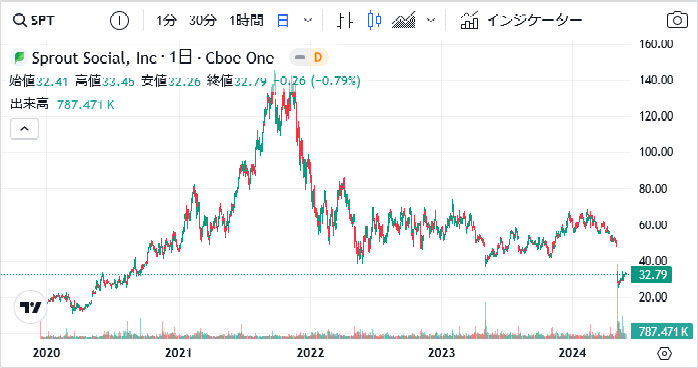Collapse the legend with the caret button
Screen dimensions: 698x368
(x=24, y=129)
